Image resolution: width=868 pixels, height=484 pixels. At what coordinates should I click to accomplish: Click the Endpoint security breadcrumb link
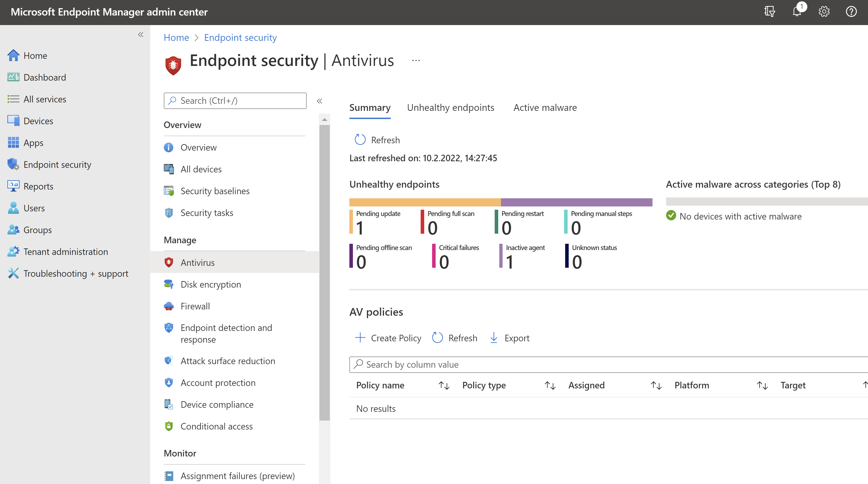click(x=240, y=37)
